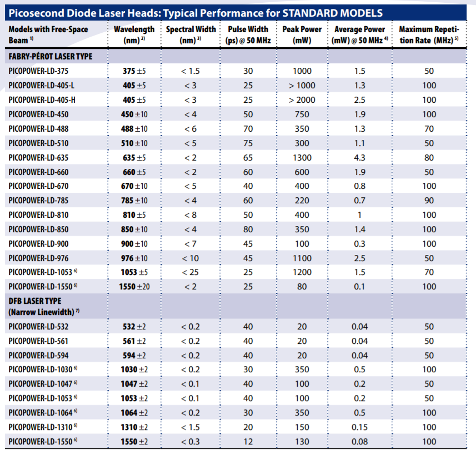The width and height of the screenshot is (476, 450).
Task: Click the 'Models with Free-Space Beam' header
Action: pyautogui.click(x=48, y=34)
